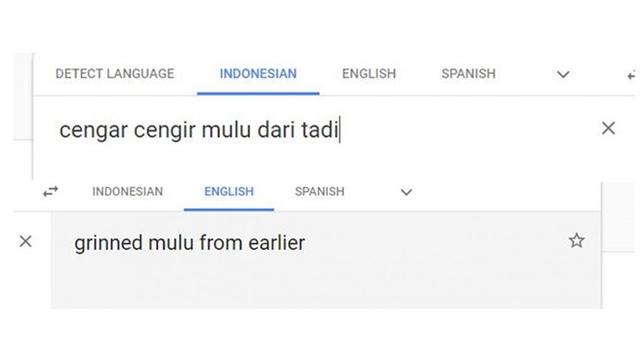The height and width of the screenshot is (360, 640).
Task: Click the word 'tadi' in source text
Action: [320, 130]
